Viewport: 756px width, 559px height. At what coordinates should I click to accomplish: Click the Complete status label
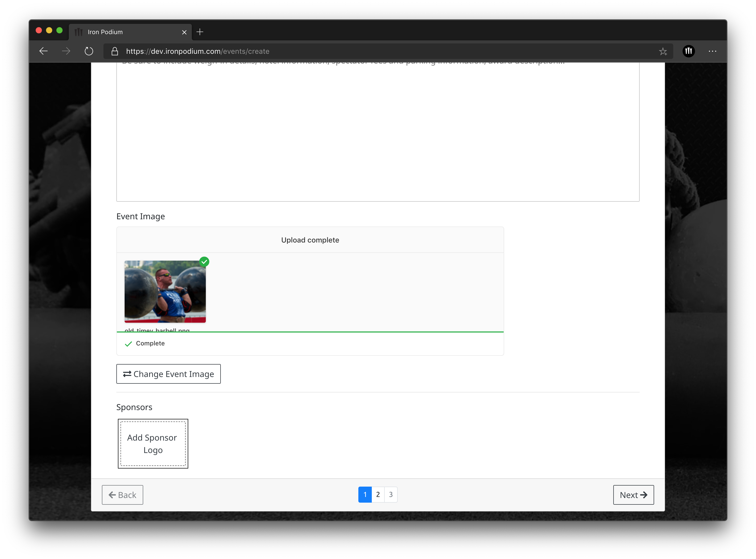pos(150,343)
